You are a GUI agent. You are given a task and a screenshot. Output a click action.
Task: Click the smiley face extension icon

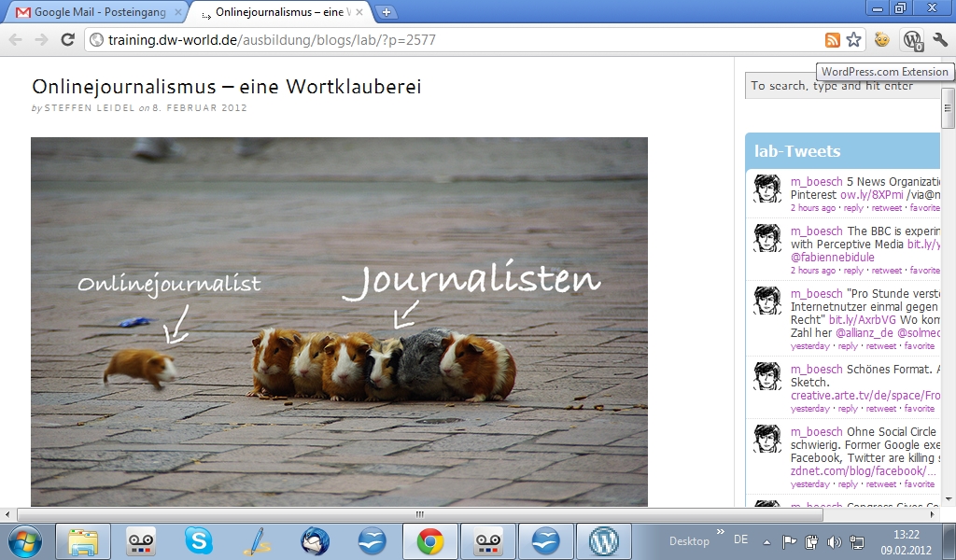[x=881, y=39]
